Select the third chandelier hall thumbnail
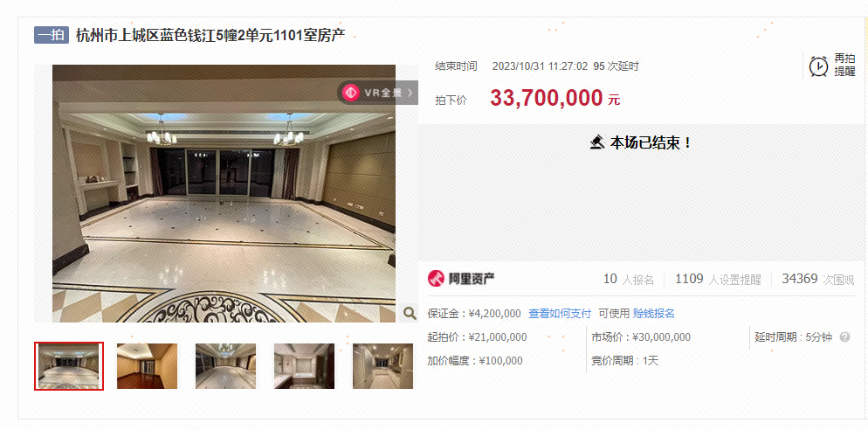 pyautogui.click(x=226, y=365)
